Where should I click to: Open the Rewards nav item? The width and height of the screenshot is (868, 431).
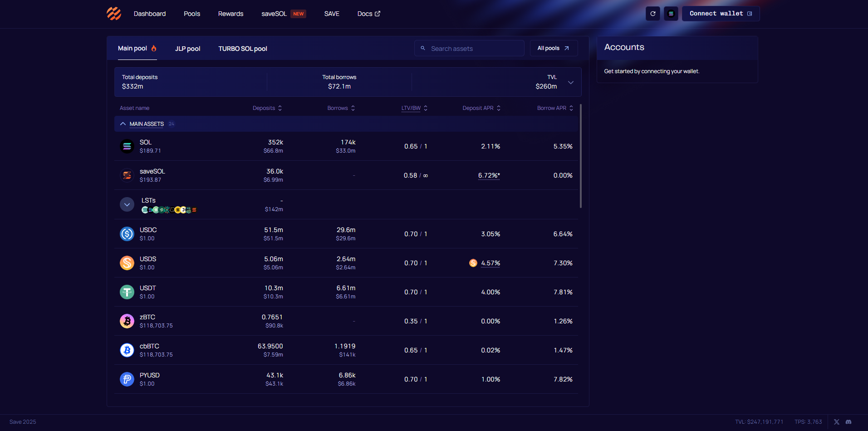pos(230,14)
